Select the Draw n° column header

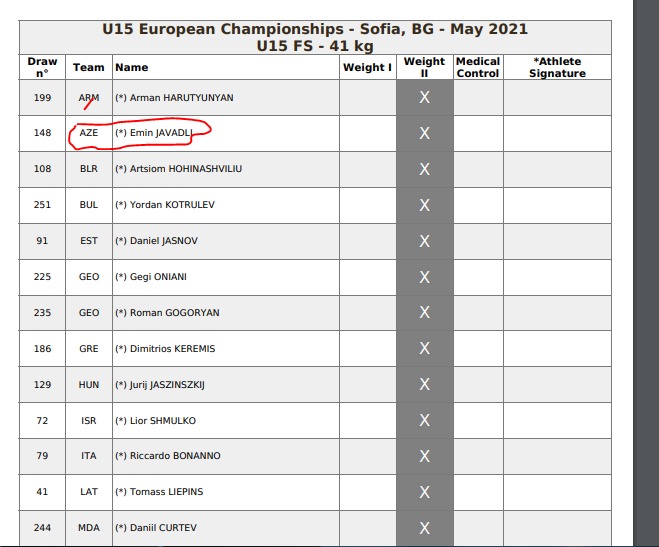coord(42,67)
